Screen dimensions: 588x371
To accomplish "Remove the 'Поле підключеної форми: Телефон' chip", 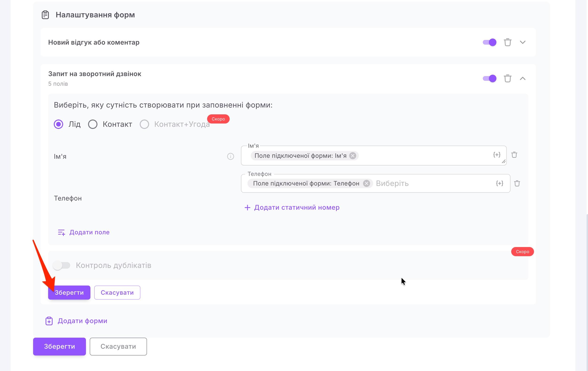I will coord(366,183).
